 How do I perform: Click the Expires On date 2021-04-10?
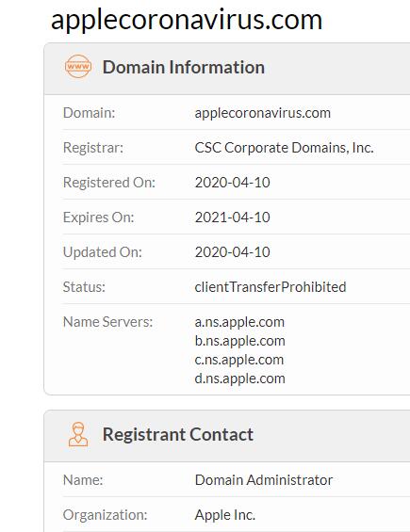pyautogui.click(x=233, y=218)
